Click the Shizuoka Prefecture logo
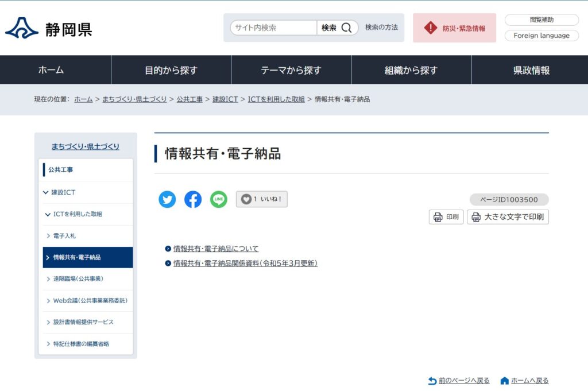This screenshot has height=391, width=588. coord(49,28)
